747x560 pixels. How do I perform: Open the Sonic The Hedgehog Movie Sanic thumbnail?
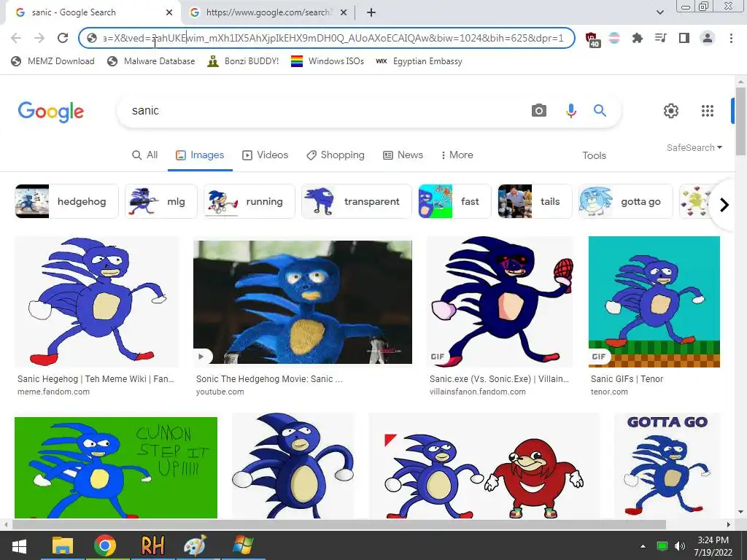point(303,303)
